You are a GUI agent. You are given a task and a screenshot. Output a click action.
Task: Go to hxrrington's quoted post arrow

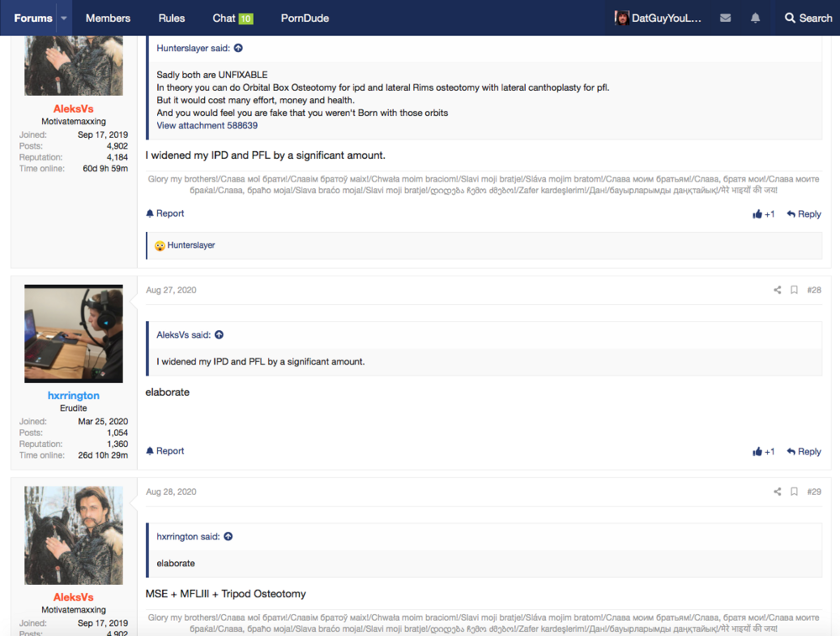tap(228, 537)
